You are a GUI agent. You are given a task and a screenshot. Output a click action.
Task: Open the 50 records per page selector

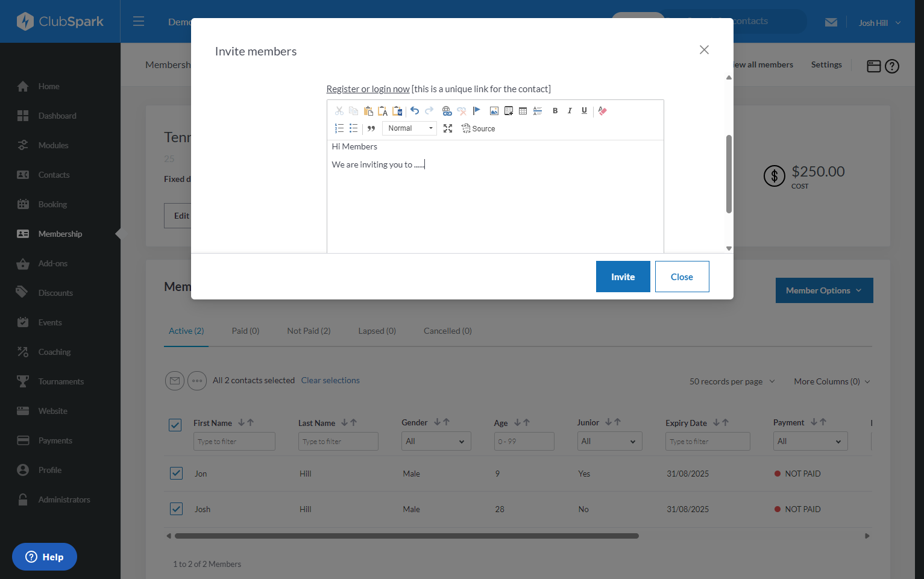(732, 381)
